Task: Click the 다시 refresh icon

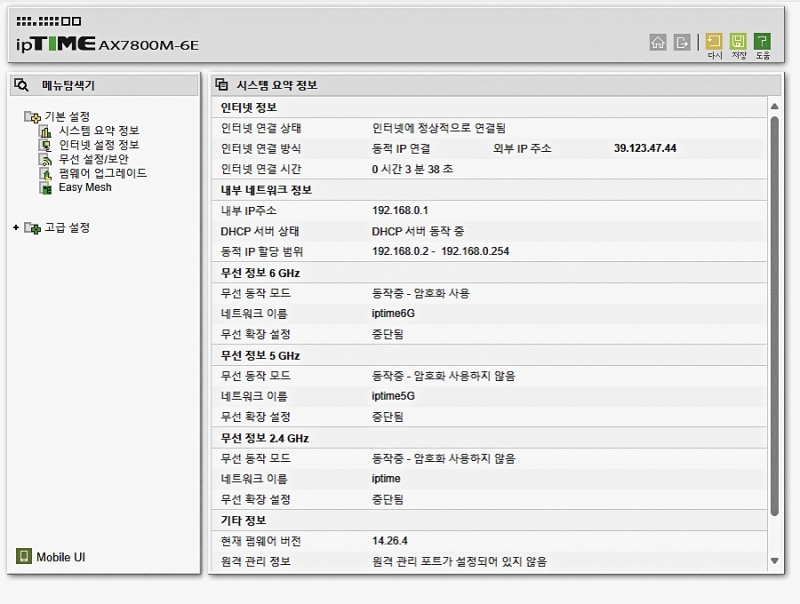Action: point(714,42)
